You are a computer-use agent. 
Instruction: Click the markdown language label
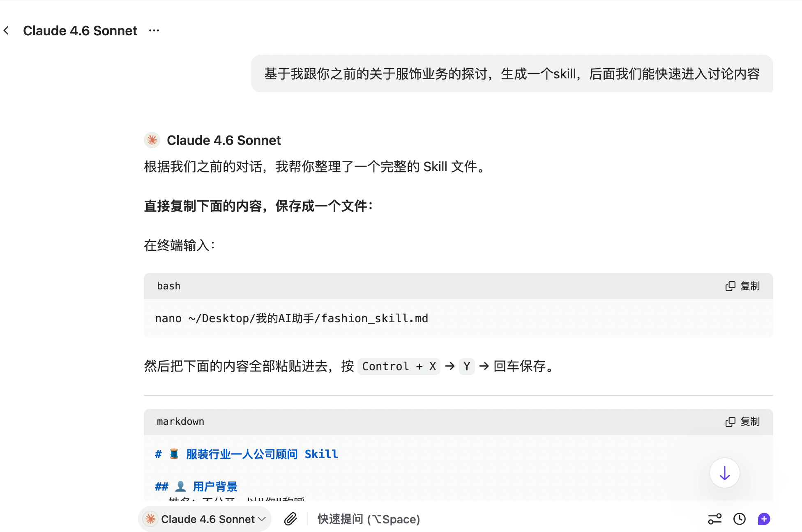(x=180, y=422)
